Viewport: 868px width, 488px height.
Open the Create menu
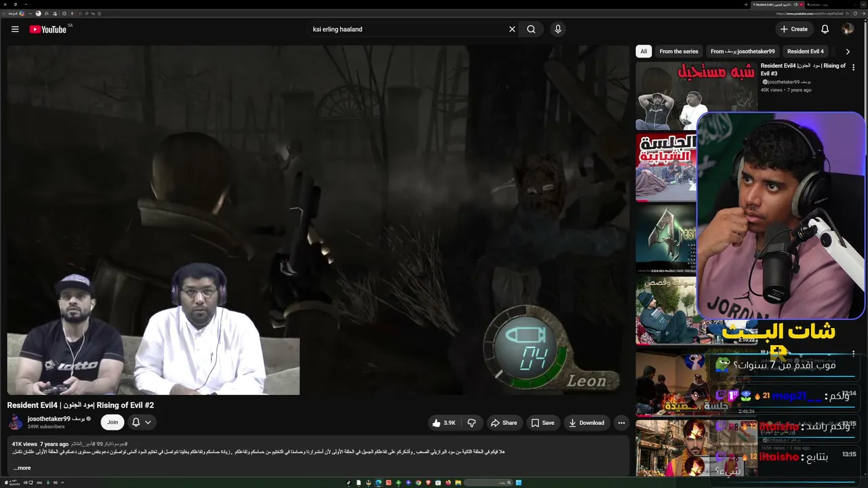tap(794, 29)
